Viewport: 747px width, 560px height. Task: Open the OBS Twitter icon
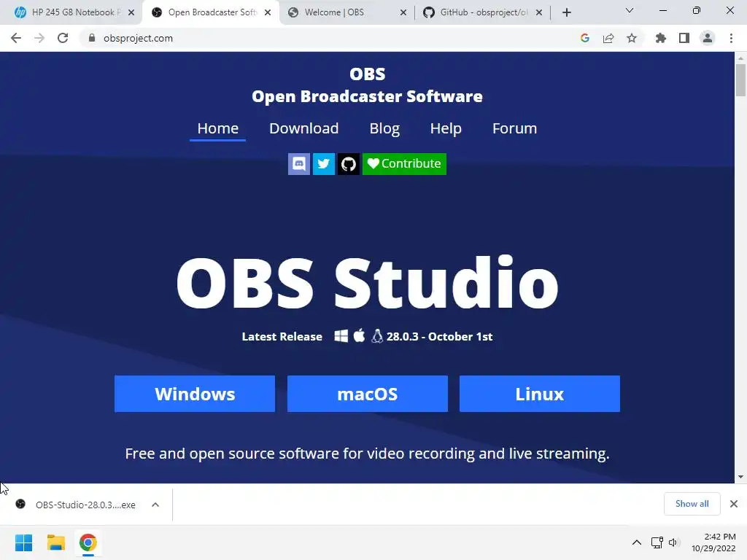coord(323,164)
